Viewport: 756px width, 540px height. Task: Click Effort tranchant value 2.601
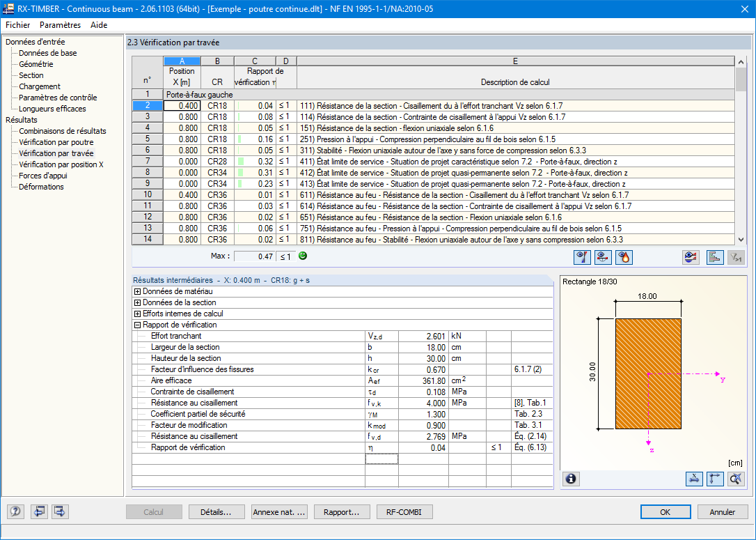coord(423,336)
